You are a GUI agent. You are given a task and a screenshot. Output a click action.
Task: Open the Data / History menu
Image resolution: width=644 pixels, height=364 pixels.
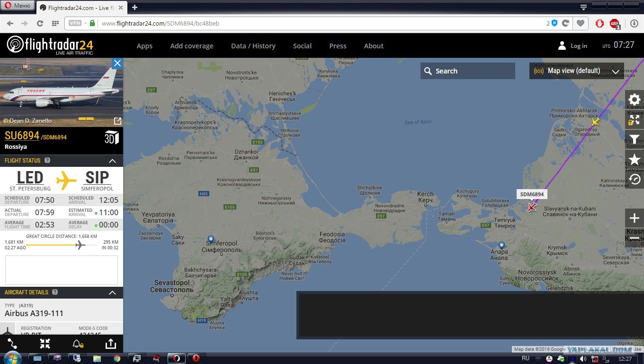click(x=253, y=46)
